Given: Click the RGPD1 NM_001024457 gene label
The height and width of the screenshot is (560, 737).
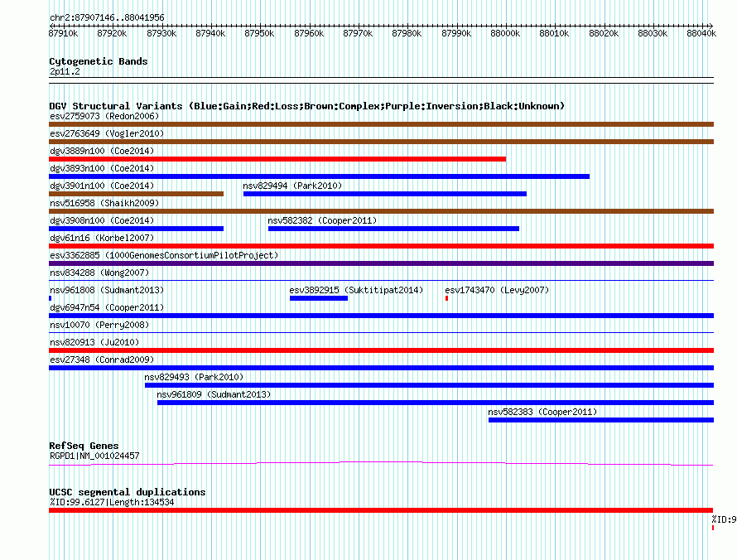Looking at the screenshot, I should click(94, 456).
